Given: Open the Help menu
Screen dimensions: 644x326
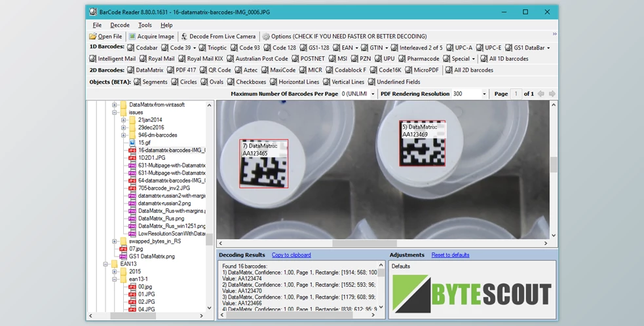Looking at the screenshot, I should pyautogui.click(x=166, y=25).
